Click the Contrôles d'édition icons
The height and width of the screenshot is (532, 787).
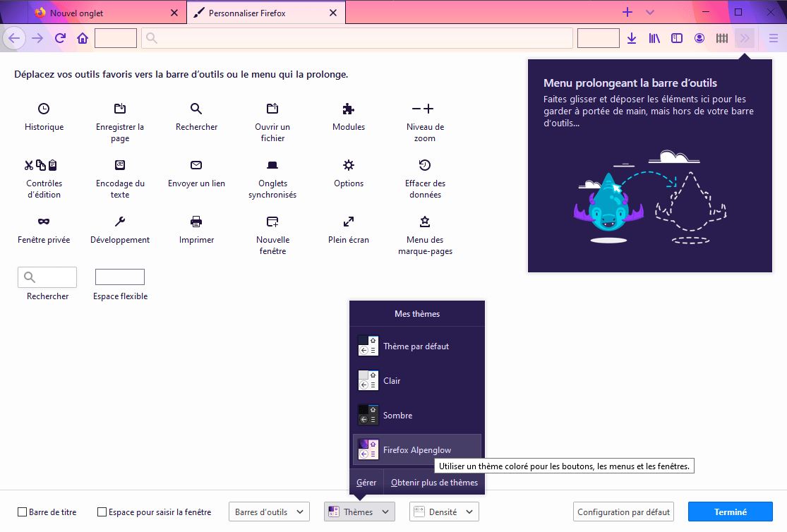click(x=41, y=164)
